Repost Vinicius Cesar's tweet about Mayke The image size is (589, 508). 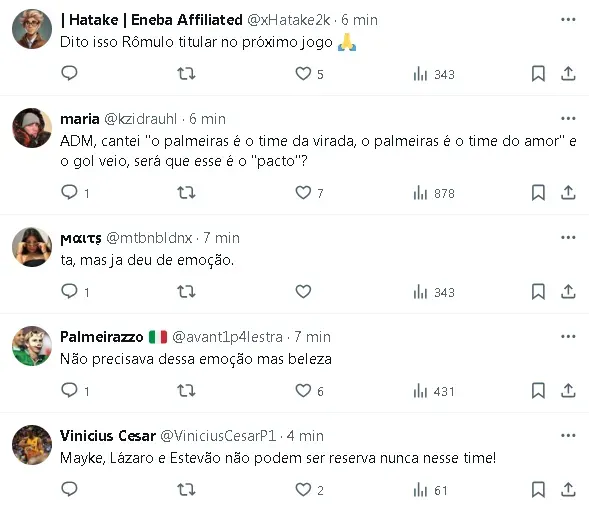186,490
